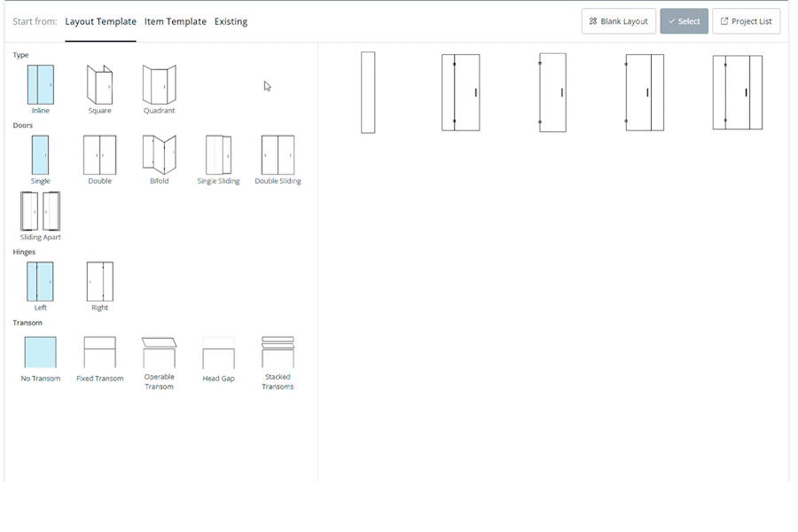Pick the Double doors option

point(99,155)
